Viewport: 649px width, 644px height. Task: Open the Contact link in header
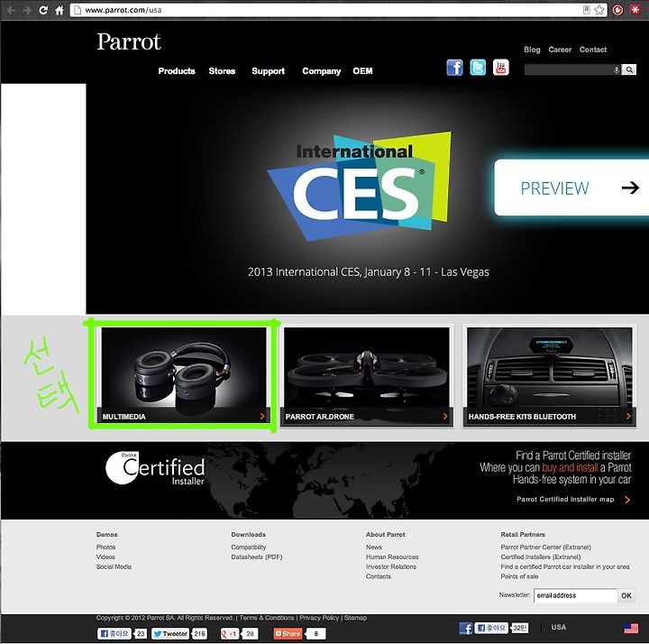tap(593, 50)
